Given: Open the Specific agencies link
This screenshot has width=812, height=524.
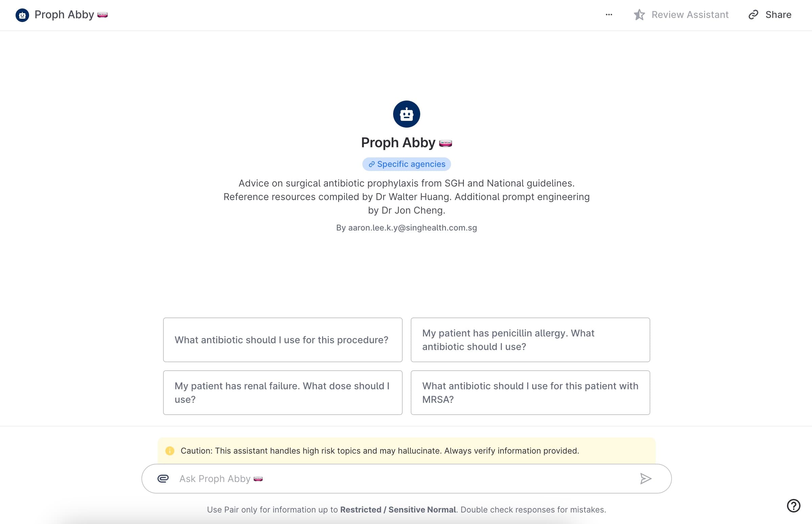Looking at the screenshot, I should click(407, 163).
